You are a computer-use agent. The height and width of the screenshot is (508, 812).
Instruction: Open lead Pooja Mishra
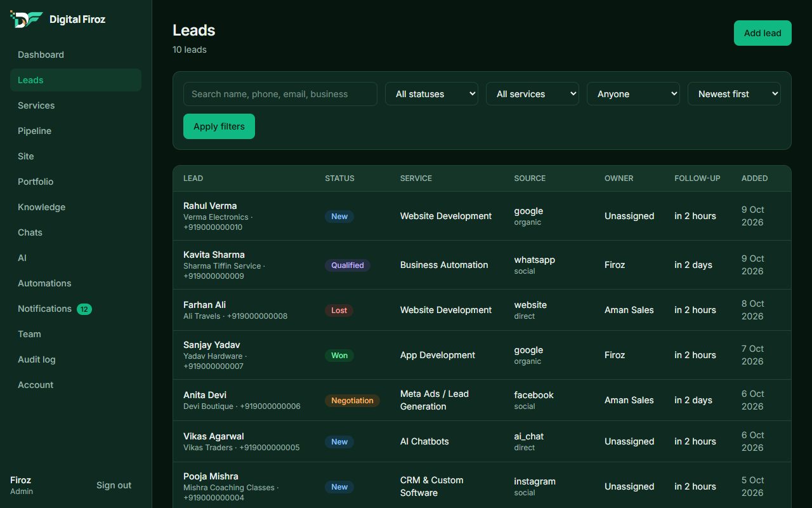pyautogui.click(x=211, y=476)
